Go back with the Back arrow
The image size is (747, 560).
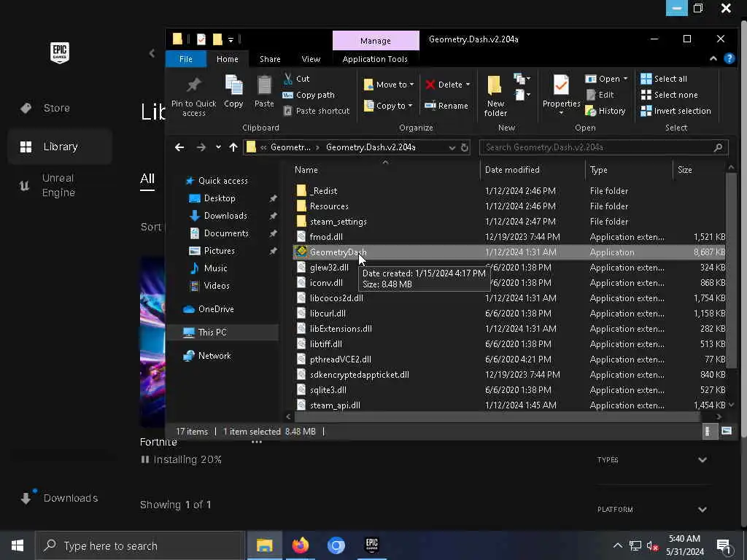179,147
